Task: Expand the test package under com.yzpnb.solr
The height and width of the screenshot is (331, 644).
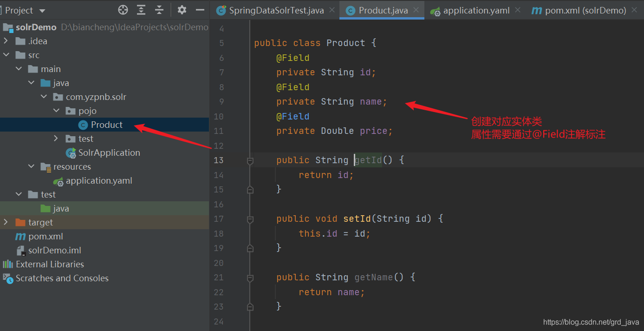Action: [56, 139]
